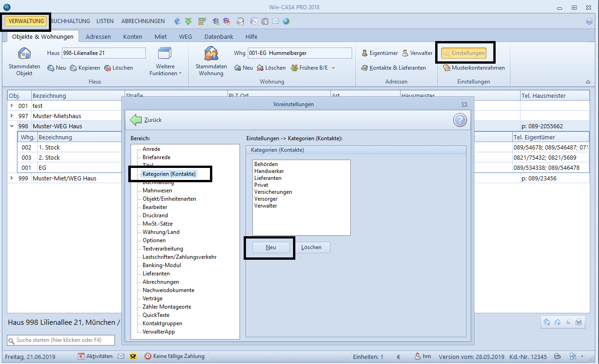Click the green Zurück arrow icon
The image size is (599, 364).
point(136,120)
